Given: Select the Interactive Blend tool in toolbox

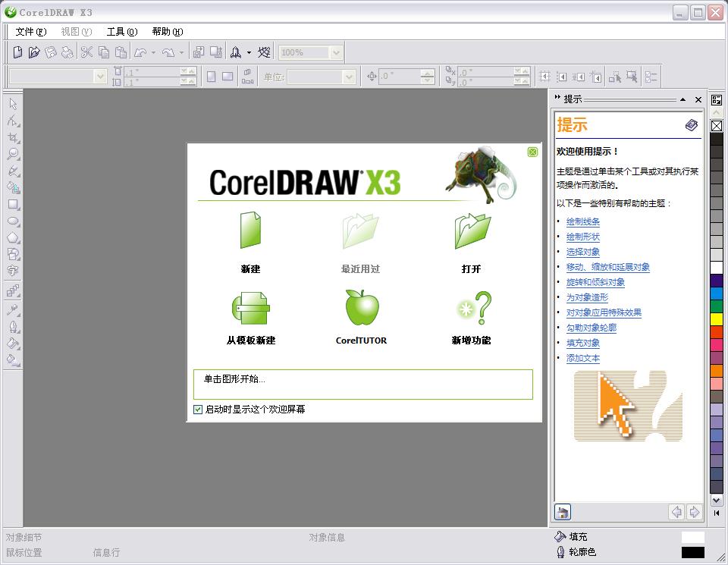Looking at the screenshot, I should click(13, 291).
